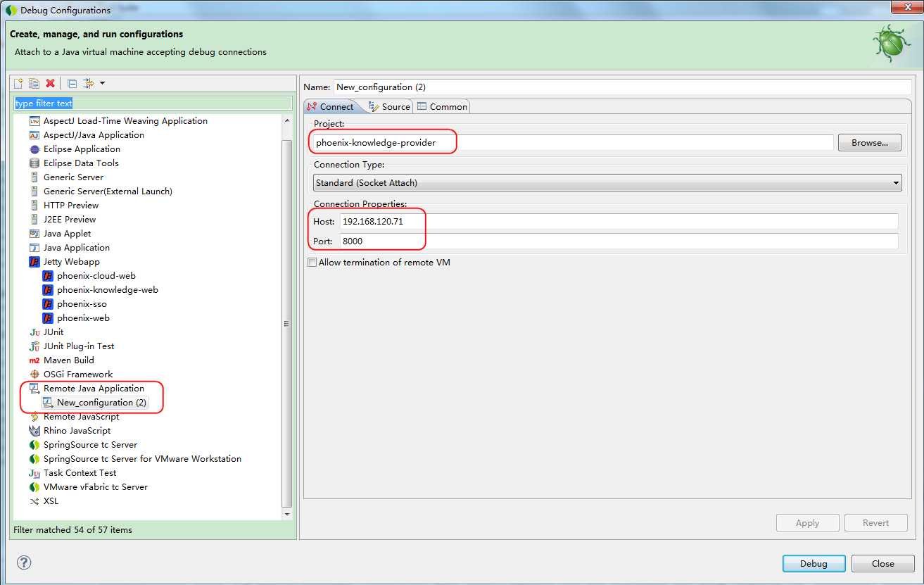The width and height of the screenshot is (924, 585).
Task: Click the phoenix-cloud-web Jetty icon
Action: [48, 276]
